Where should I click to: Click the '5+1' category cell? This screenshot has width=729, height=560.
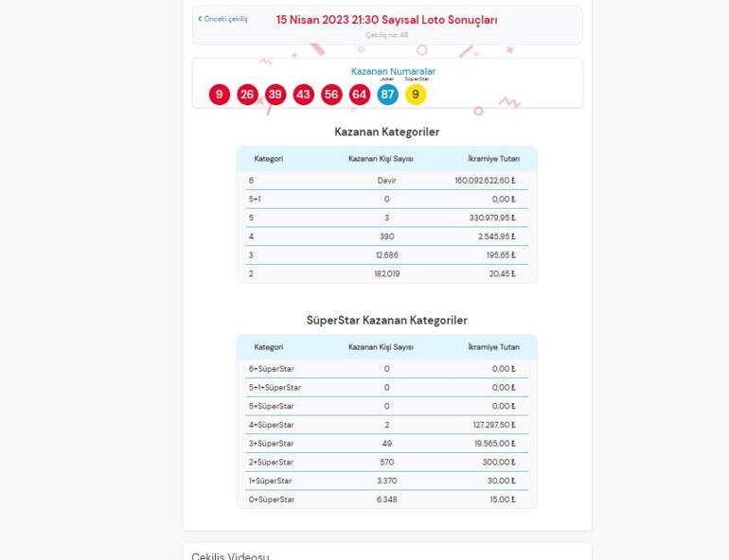tap(255, 200)
